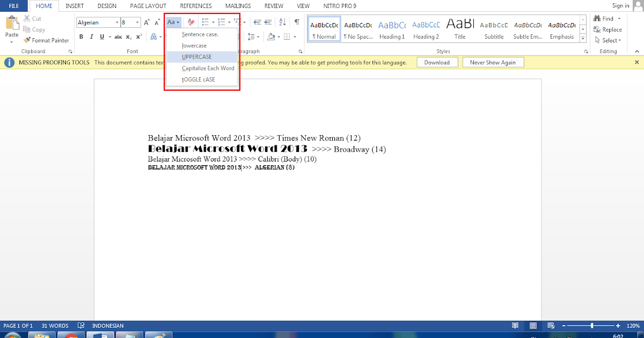Shrink the font size

pos(157,23)
